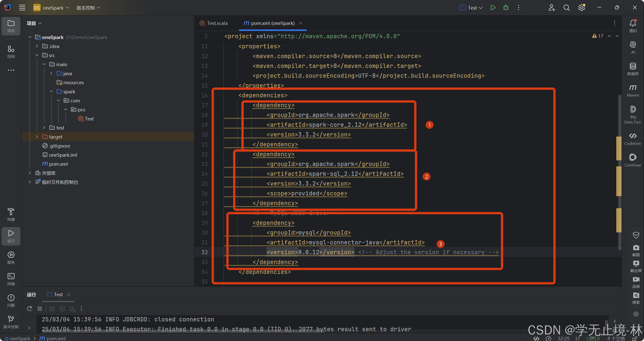Stop the running Test process
The height and width of the screenshot is (341, 644).
tap(39, 309)
